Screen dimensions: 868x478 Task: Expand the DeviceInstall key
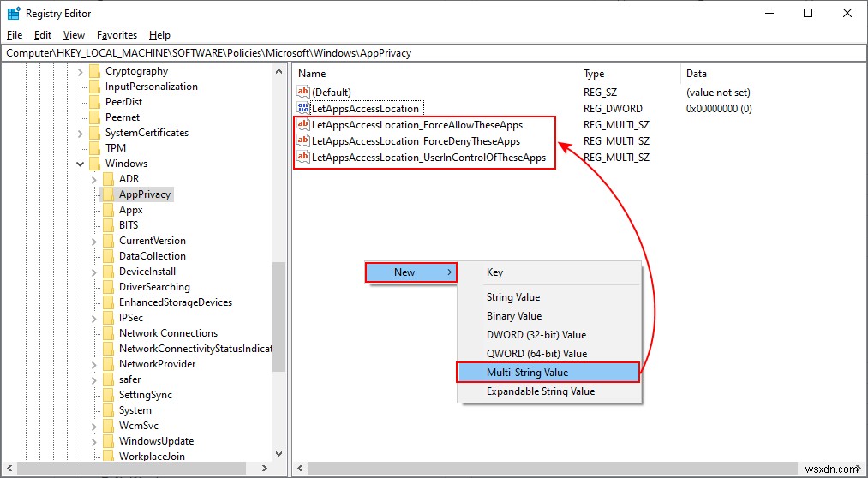(94, 272)
